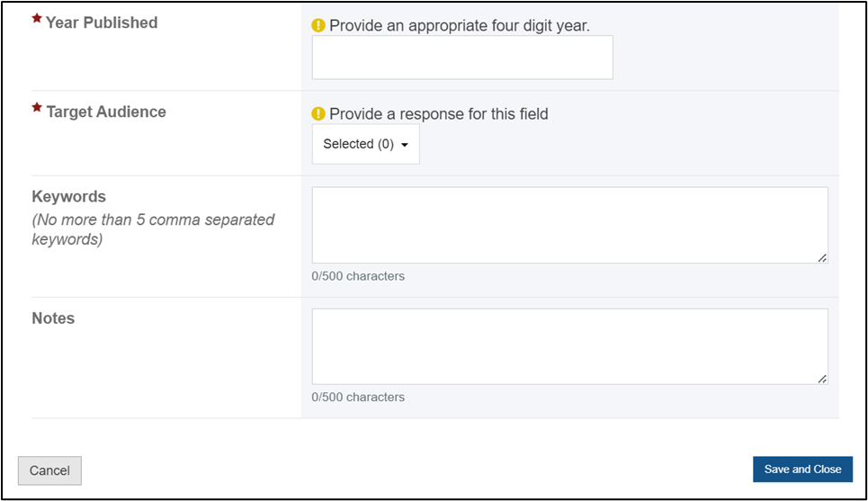The width and height of the screenshot is (868, 501).
Task: Focus the Year Published input box
Action: pyautogui.click(x=462, y=58)
